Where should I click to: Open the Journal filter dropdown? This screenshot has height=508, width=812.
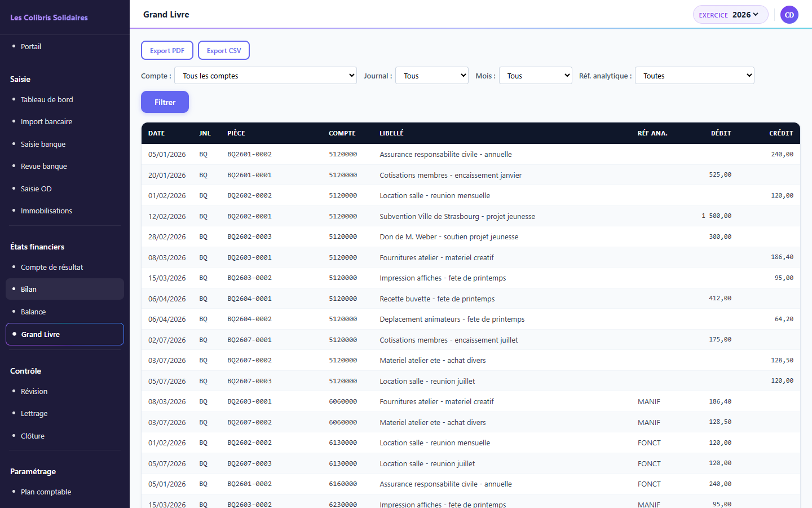click(432, 76)
